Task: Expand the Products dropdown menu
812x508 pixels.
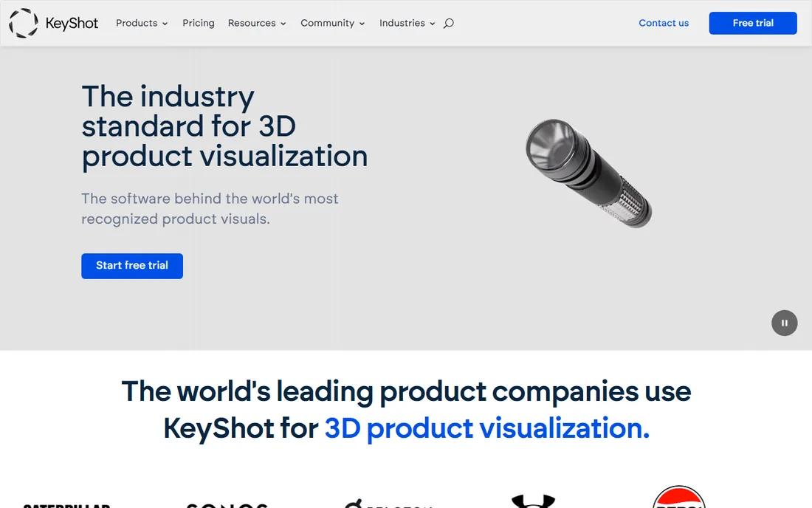Action: [142, 24]
